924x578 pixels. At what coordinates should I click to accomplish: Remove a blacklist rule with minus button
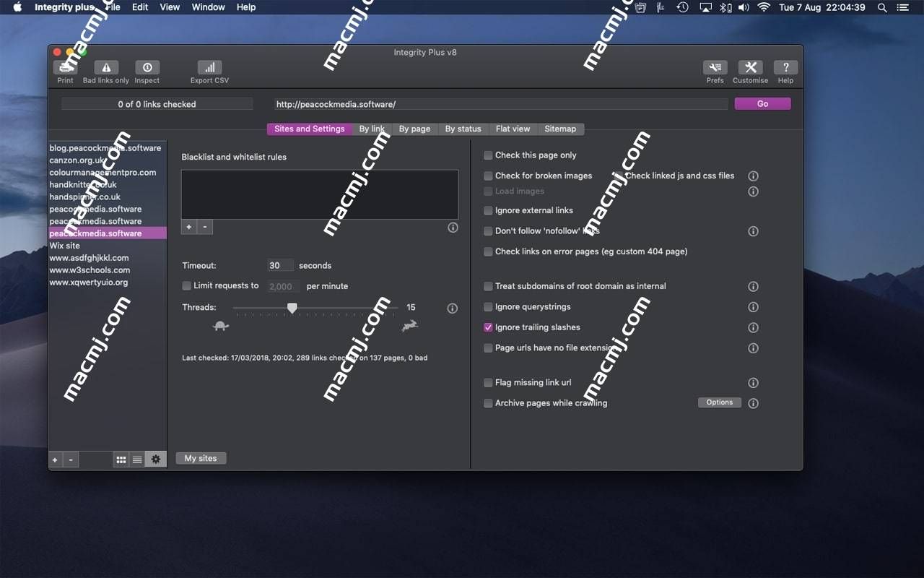tap(205, 227)
